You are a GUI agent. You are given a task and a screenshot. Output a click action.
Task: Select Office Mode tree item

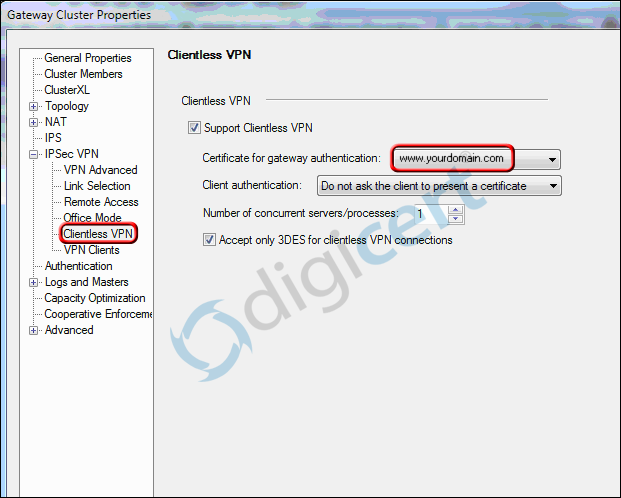92,218
